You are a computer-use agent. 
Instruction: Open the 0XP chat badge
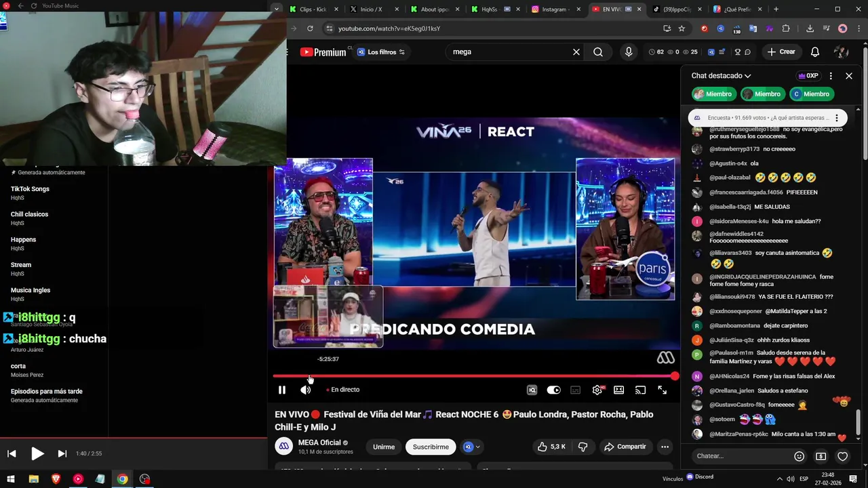(x=808, y=76)
